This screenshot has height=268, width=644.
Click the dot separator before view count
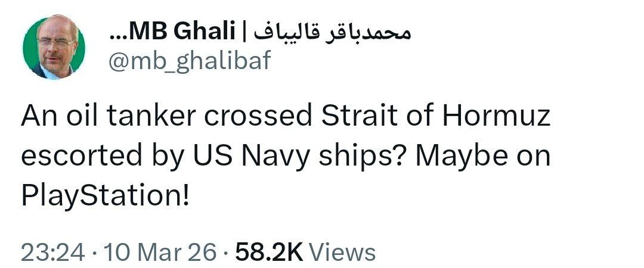click(x=227, y=252)
